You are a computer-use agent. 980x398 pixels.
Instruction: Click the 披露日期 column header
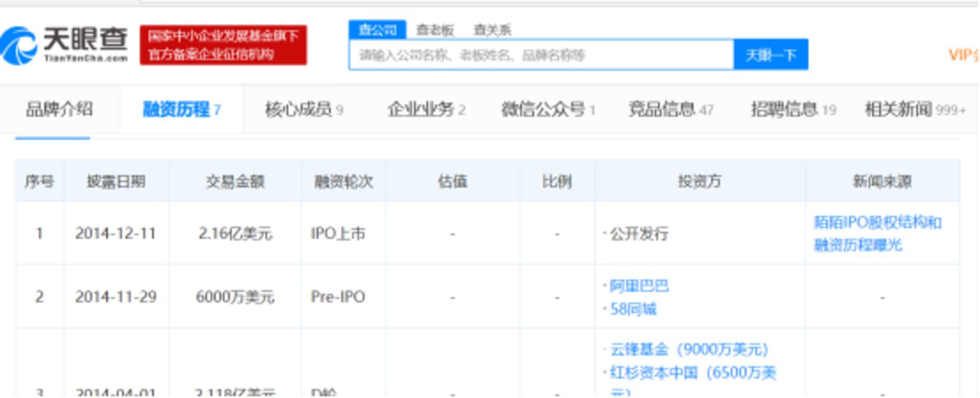tap(116, 181)
